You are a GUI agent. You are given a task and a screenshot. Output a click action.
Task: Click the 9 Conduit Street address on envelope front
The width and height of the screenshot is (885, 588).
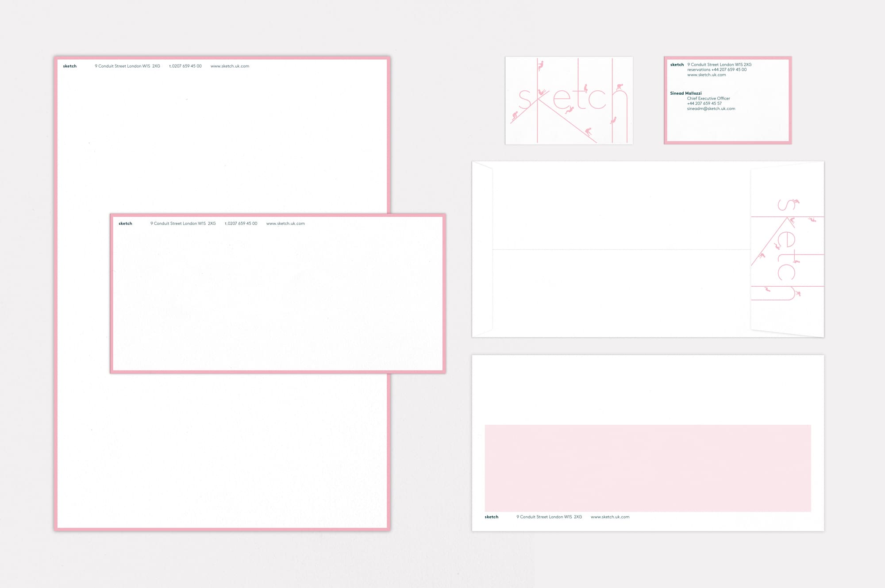click(549, 517)
